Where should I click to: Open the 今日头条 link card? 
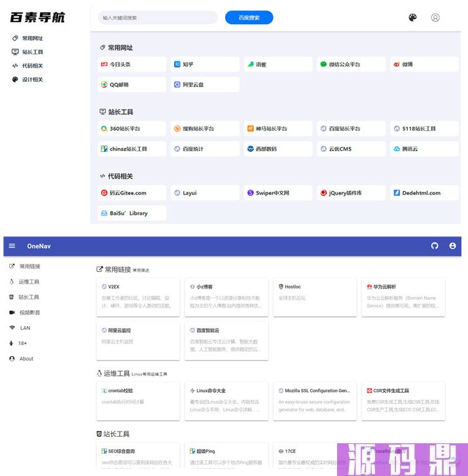[132, 64]
